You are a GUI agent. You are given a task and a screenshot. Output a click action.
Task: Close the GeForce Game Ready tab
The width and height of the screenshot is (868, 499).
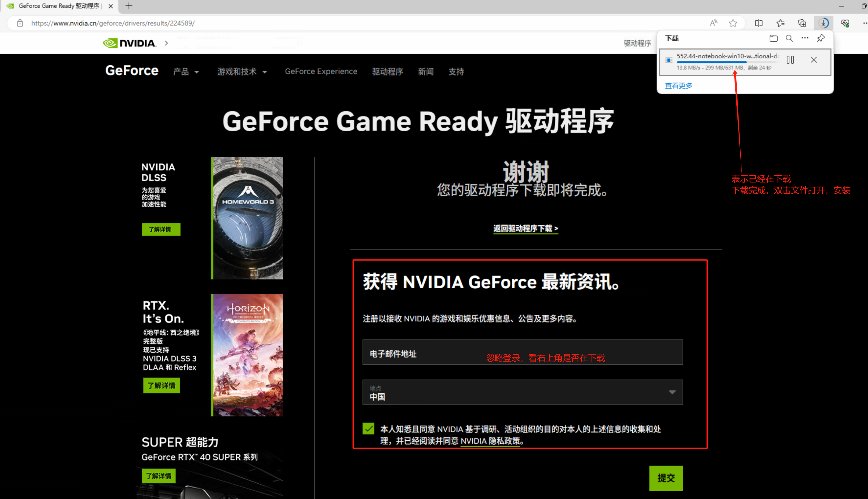coord(111,6)
